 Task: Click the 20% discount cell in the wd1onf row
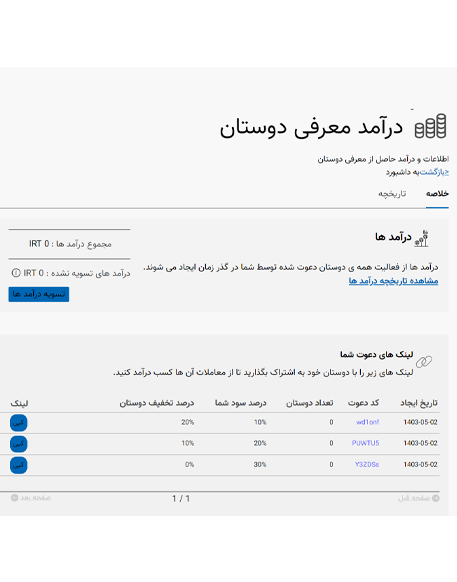click(187, 422)
